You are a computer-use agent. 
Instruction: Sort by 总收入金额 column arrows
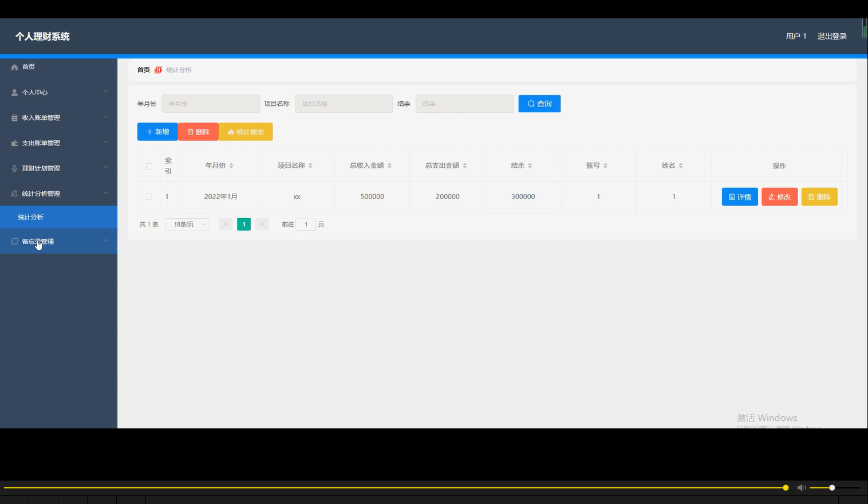389,166
